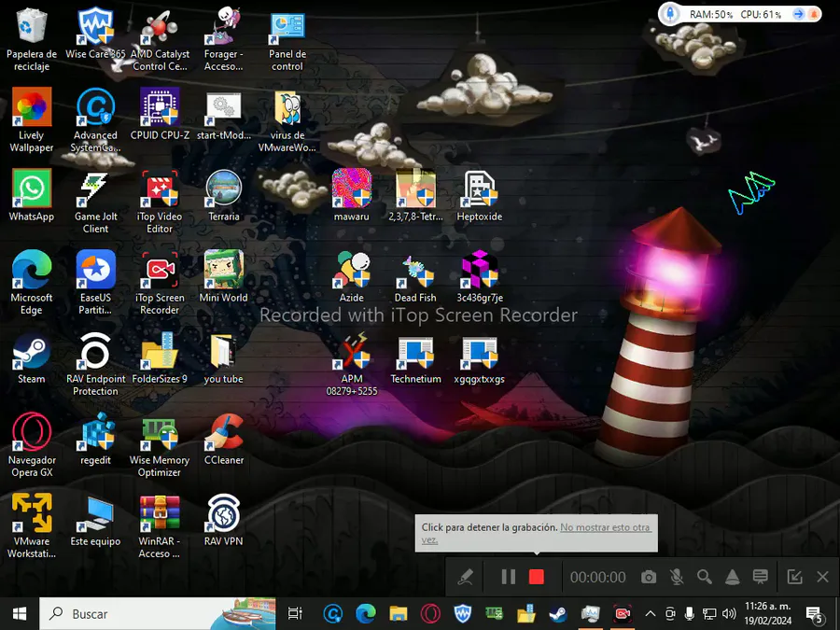Click the 2,3,7,8-Tetr desktop icon

coord(415,196)
